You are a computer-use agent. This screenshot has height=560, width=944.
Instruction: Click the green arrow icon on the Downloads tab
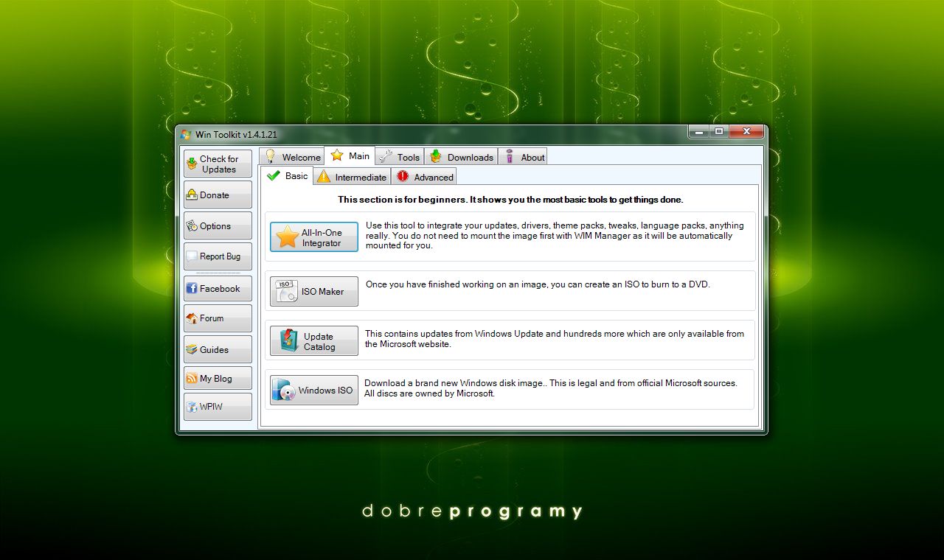coord(436,156)
